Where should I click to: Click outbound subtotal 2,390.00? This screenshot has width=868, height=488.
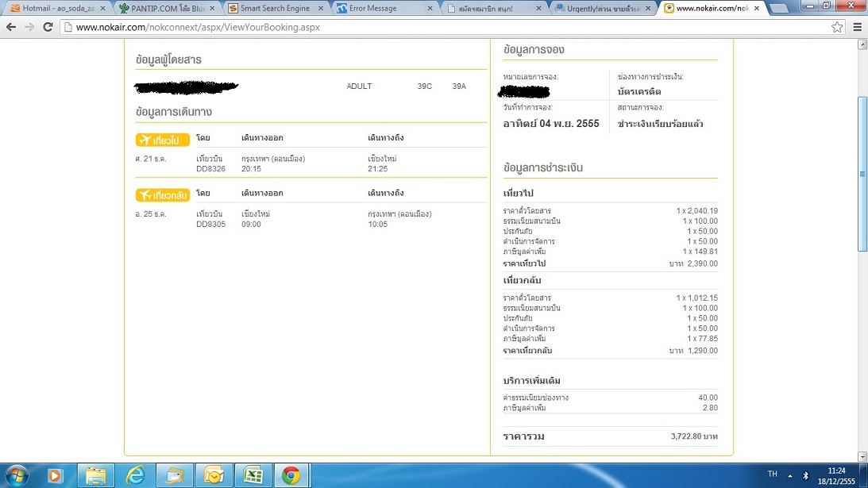tap(702, 264)
